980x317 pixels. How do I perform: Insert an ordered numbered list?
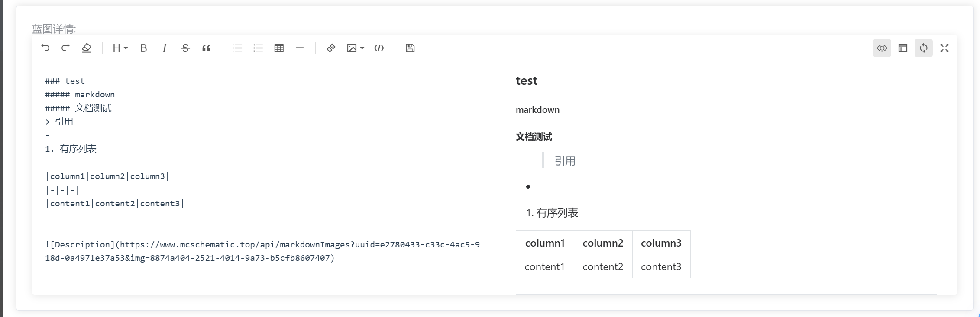click(258, 48)
